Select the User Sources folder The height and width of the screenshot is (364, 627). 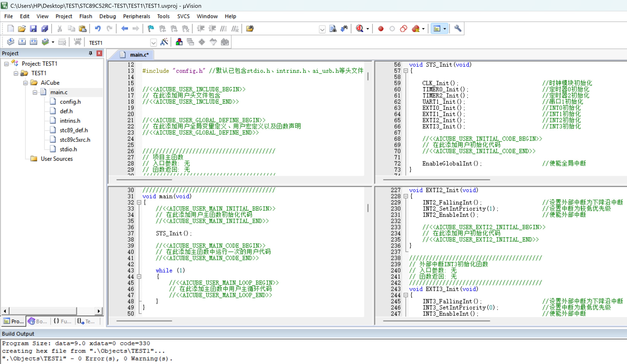[56, 159]
